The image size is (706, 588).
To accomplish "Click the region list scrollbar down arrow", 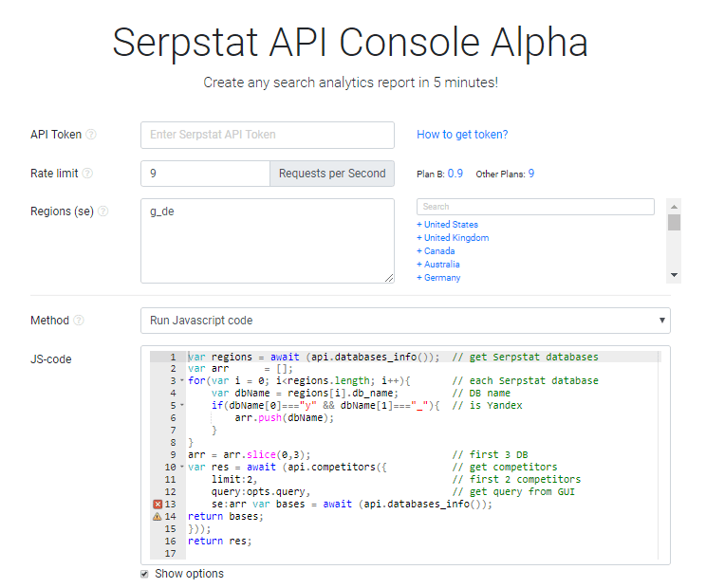I will (x=674, y=275).
